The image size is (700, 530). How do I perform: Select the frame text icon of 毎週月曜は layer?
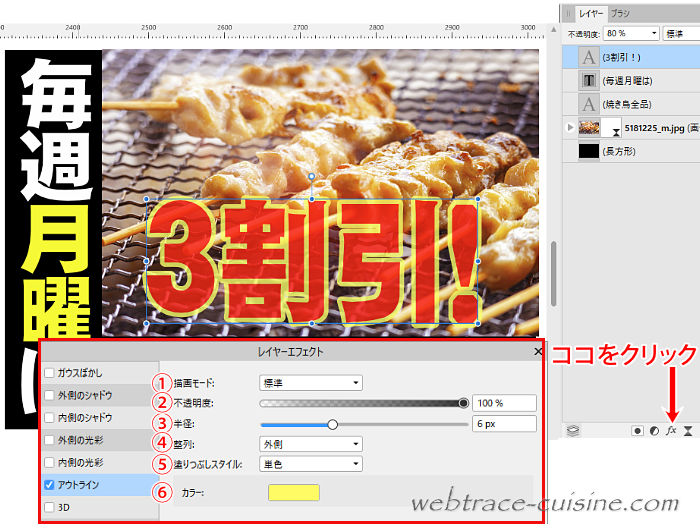pos(589,81)
